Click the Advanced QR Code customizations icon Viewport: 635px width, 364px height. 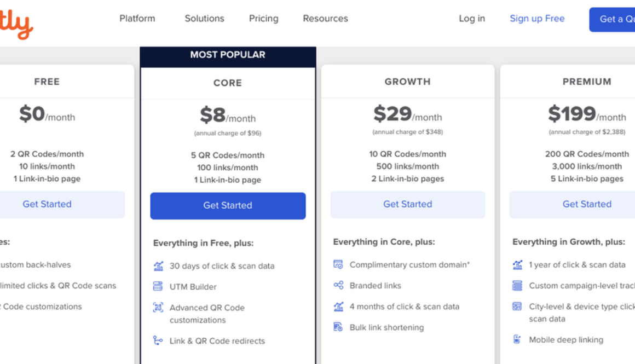(159, 307)
